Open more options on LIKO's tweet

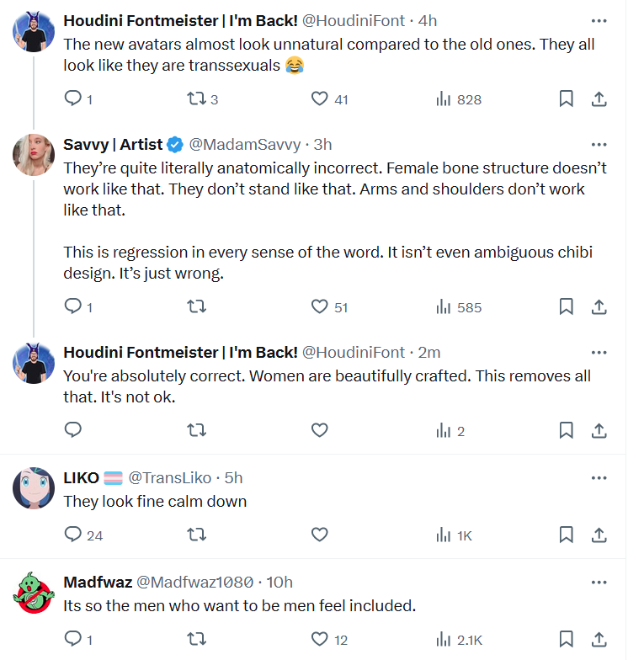point(599,478)
